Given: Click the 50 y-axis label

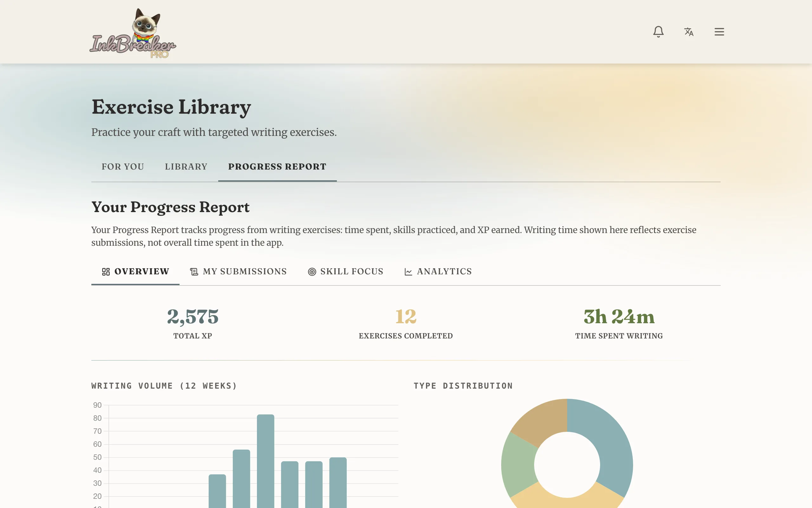Looking at the screenshot, I should tap(97, 457).
